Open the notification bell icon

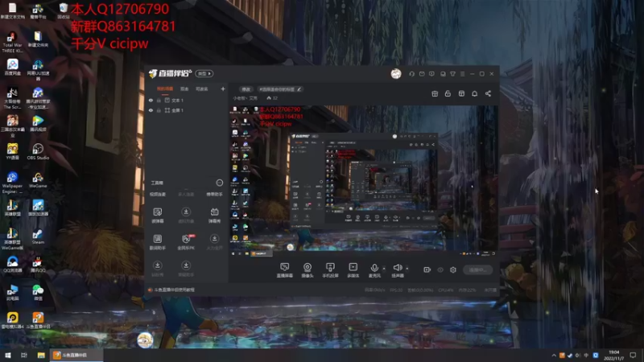(474, 93)
